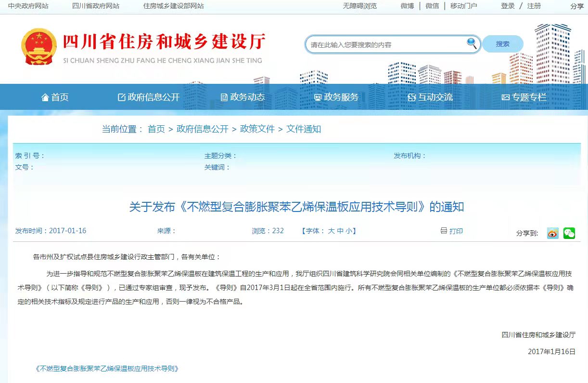Click the printer icon beside 打印

444,231
